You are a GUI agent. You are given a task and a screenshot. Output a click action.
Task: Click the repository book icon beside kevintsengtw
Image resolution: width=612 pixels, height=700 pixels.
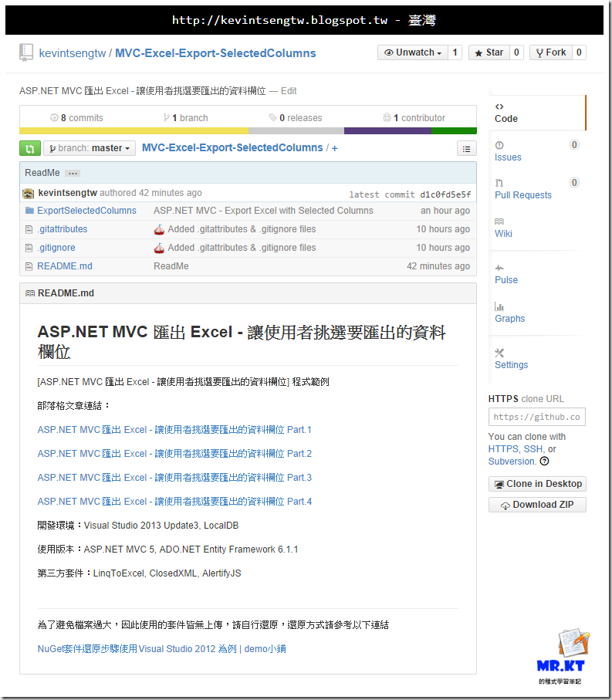coord(26,52)
